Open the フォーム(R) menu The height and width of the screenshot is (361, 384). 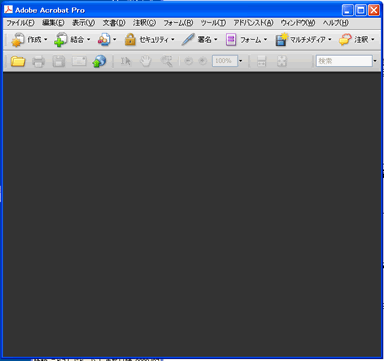pyautogui.click(x=178, y=23)
